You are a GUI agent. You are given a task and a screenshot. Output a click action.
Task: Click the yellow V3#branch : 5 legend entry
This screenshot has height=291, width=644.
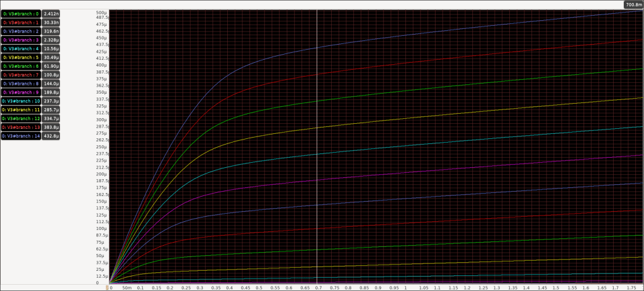[x=21, y=57]
